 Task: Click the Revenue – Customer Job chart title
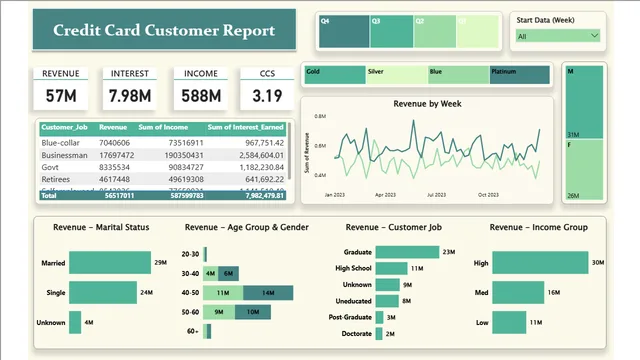(393, 227)
